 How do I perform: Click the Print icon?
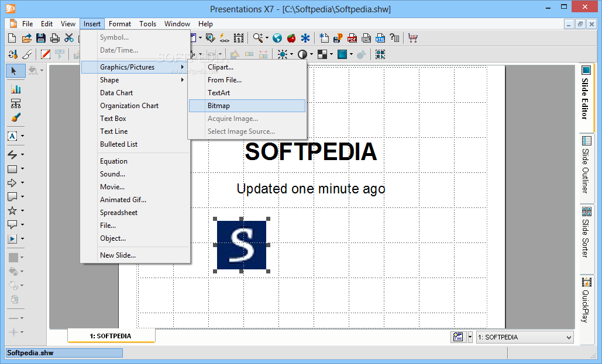55,38
